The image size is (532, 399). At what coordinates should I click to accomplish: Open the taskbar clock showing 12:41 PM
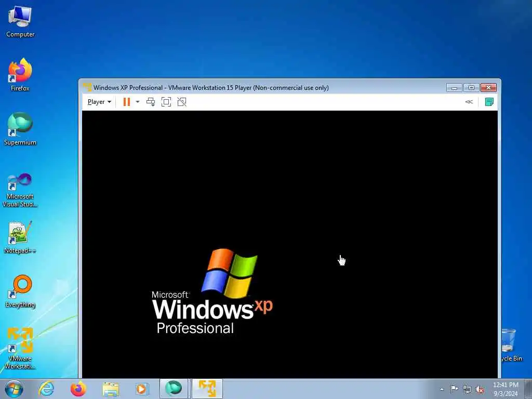click(506, 389)
